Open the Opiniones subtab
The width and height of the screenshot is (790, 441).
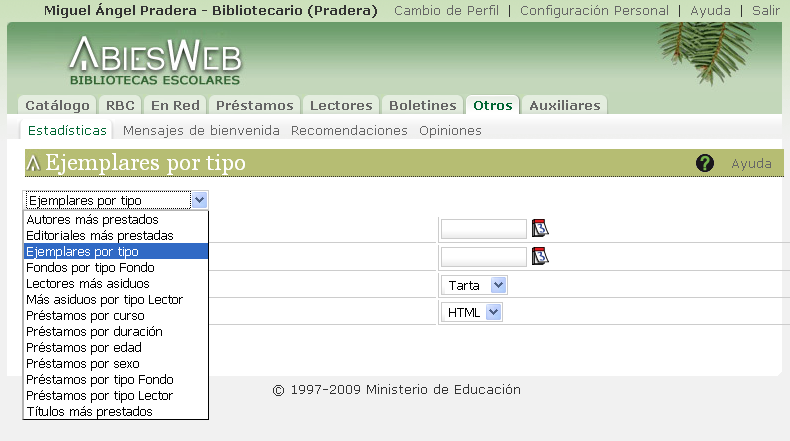(450, 131)
